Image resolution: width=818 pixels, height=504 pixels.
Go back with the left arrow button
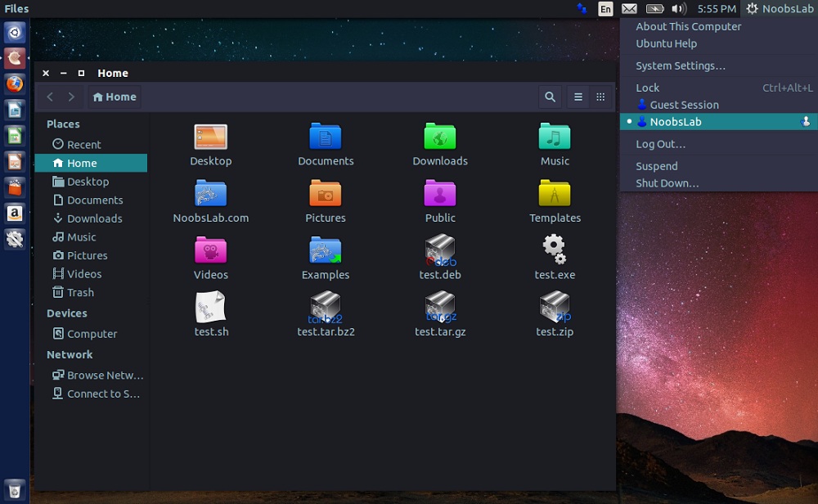(x=50, y=97)
